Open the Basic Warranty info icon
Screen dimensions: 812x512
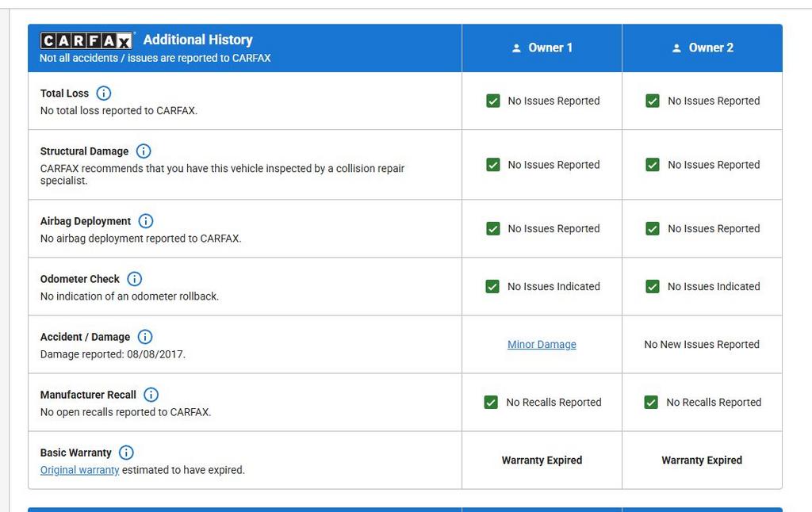[126, 453]
